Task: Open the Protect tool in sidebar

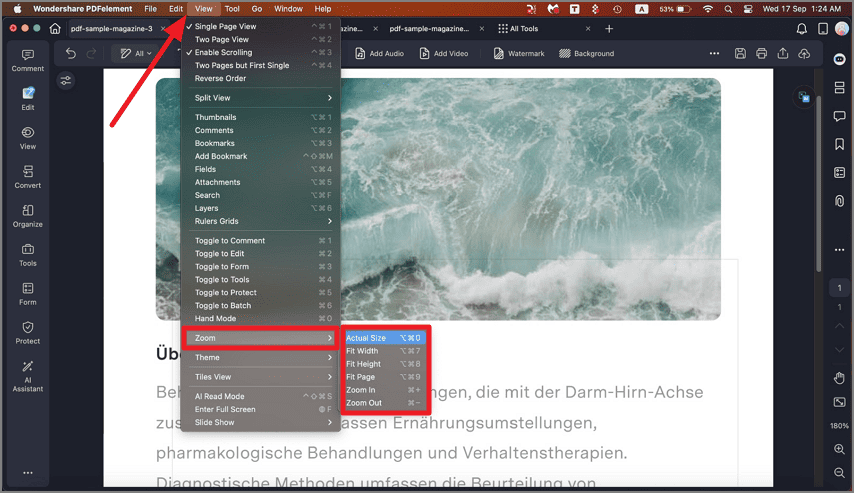Action: pos(28,333)
